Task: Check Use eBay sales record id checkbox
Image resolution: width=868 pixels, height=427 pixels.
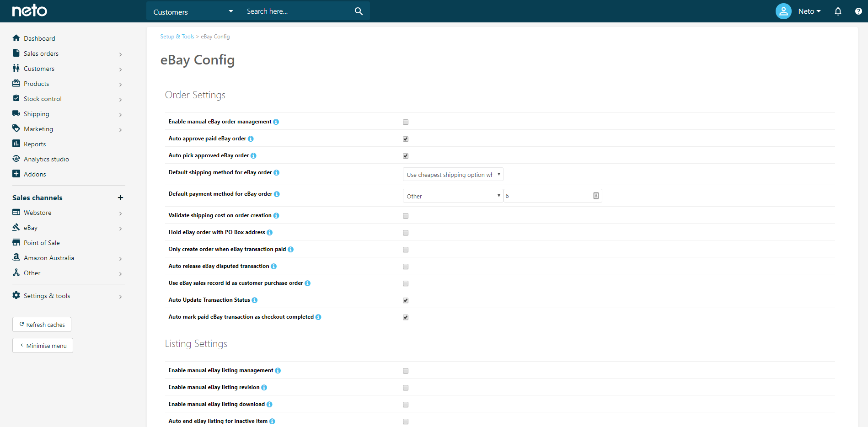Action: click(406, 283)
